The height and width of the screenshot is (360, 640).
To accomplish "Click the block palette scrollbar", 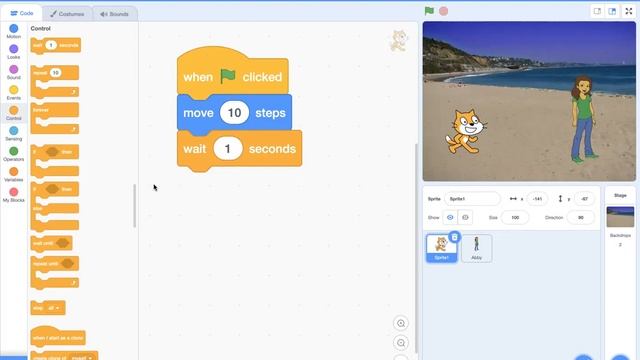I will coord(134,206).
